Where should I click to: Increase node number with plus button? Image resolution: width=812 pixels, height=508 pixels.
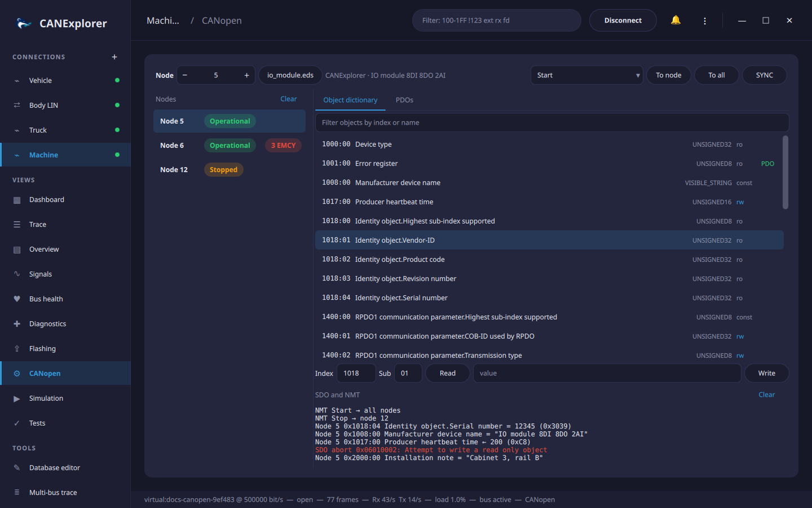click(x=246, y=75)
